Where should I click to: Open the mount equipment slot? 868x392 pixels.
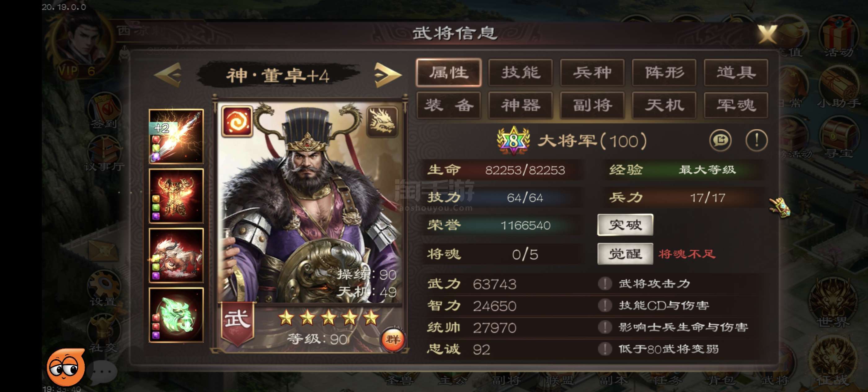176,256
